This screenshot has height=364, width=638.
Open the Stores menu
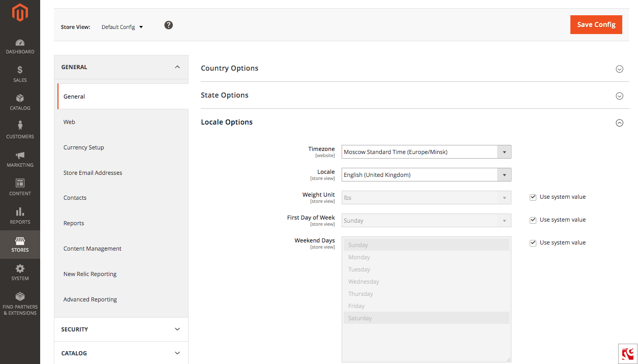tap(20, 245)
